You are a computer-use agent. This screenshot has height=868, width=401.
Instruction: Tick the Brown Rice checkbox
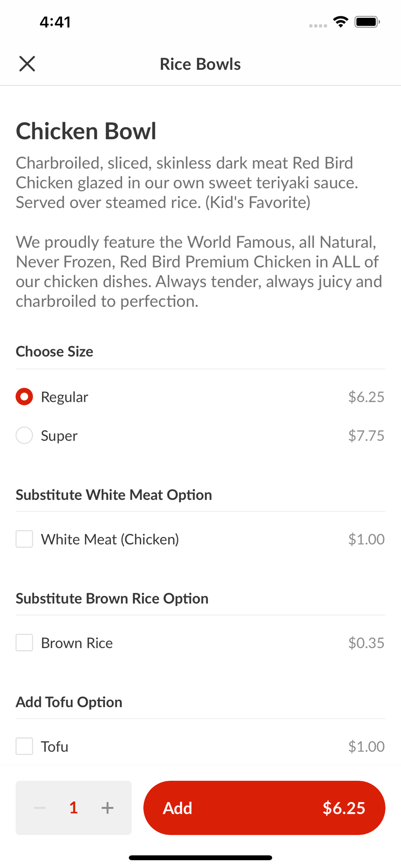pyautogui.click(x=24, y=643)
